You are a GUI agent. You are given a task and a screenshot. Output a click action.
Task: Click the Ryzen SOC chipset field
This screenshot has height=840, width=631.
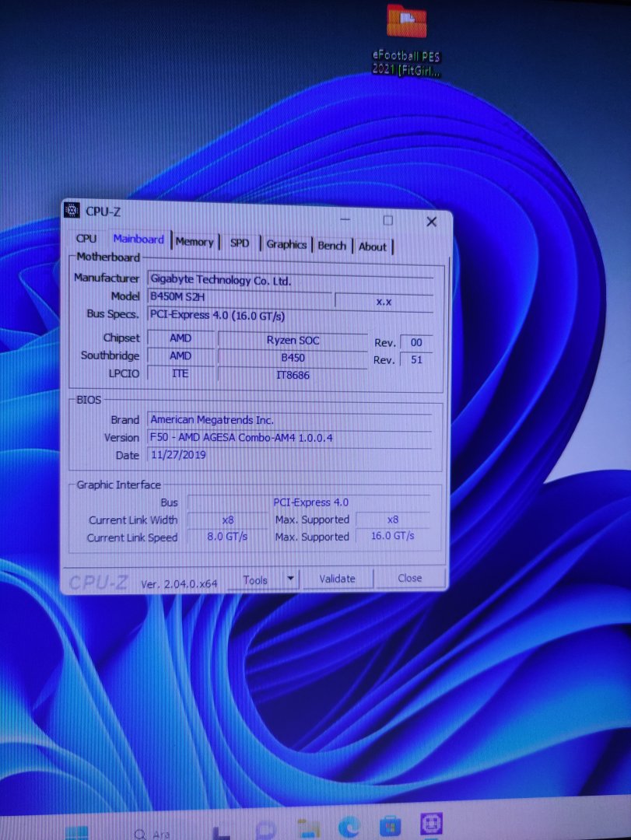(293, 340)
